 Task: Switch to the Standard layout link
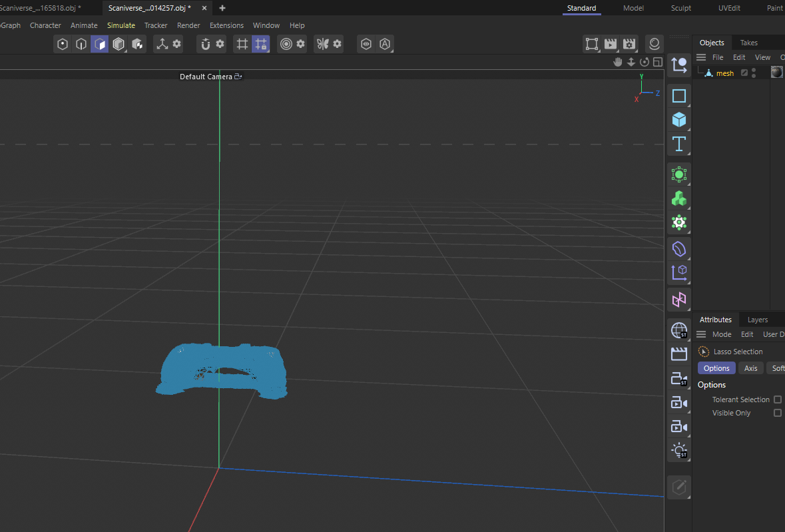click(581, 8)
